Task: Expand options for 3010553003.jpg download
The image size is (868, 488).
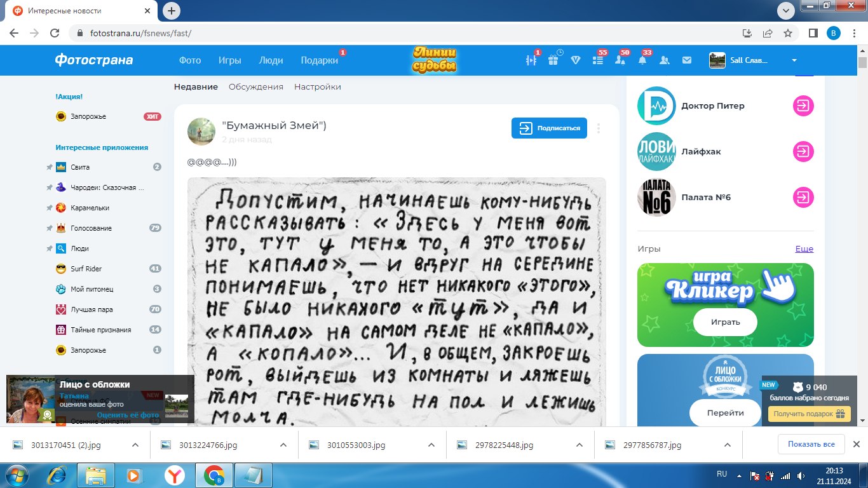Action: (x=431, y=445)
